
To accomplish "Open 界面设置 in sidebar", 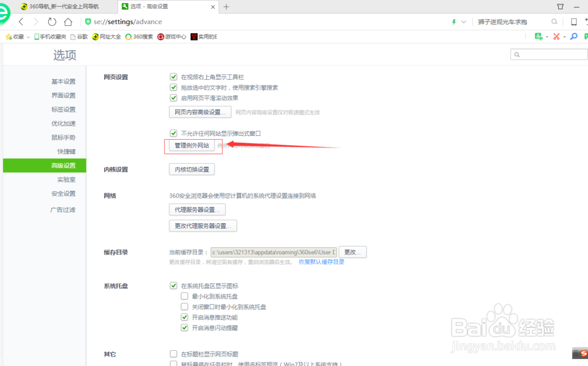I will [x=64, y=95].
